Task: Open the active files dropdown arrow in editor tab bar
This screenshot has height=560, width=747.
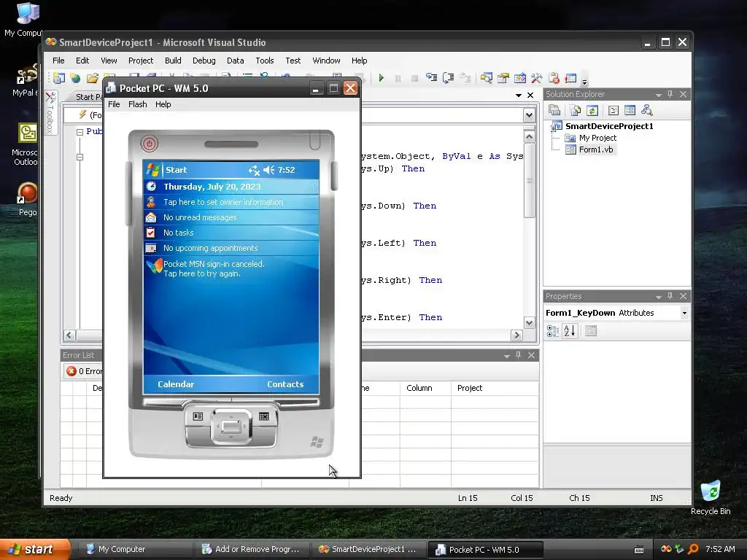Action: (x=519, y=96)
